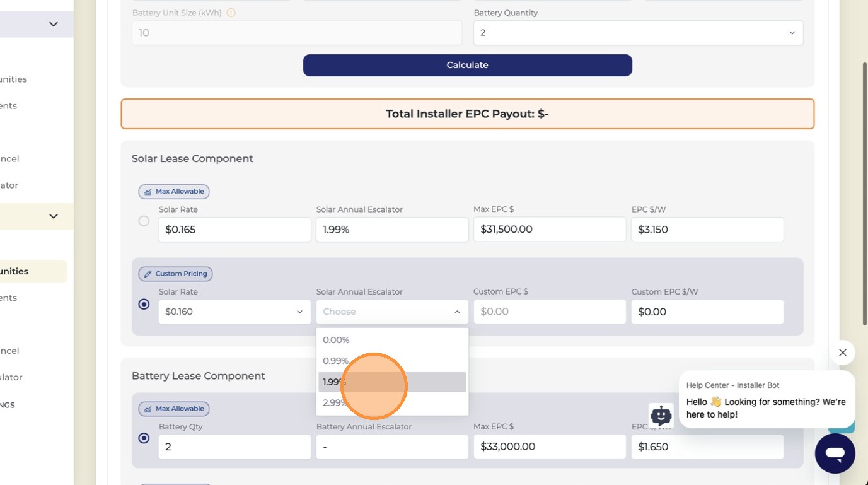This screenshot has height=485, width=868.
Task: Dismiss the Help Center popup with X
Action: (842, 353)
